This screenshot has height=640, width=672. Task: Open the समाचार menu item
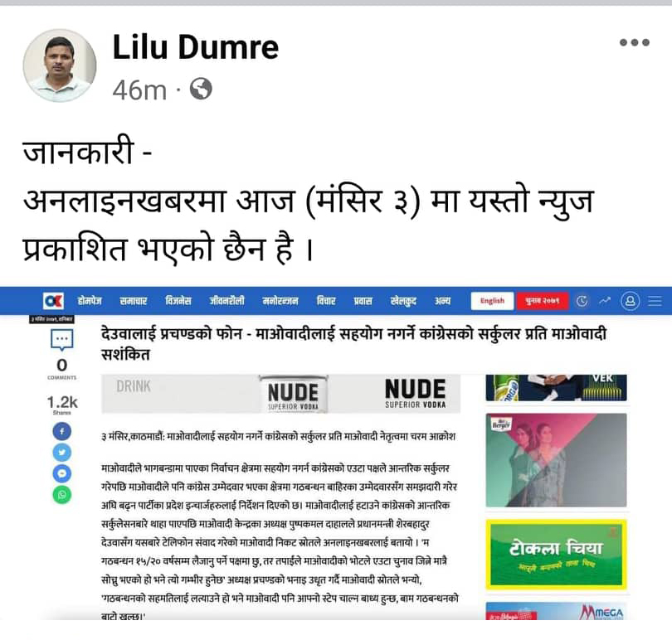(x=134, y=301)
